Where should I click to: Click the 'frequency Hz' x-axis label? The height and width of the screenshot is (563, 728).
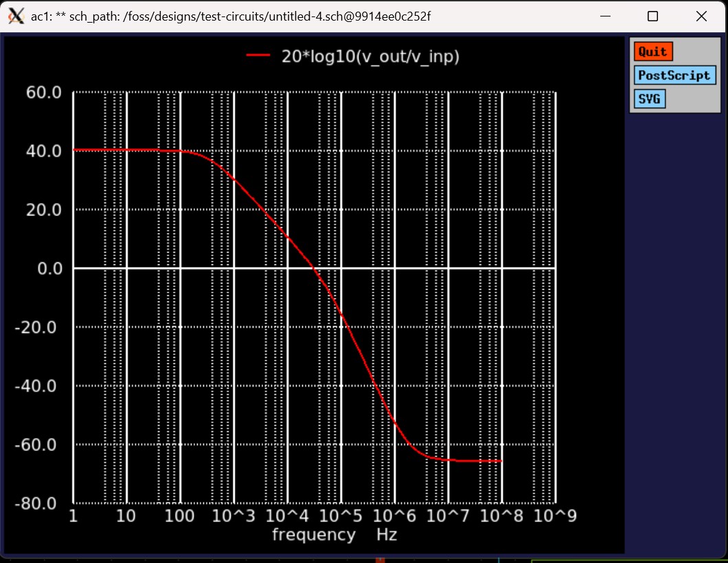coord(334,534)
